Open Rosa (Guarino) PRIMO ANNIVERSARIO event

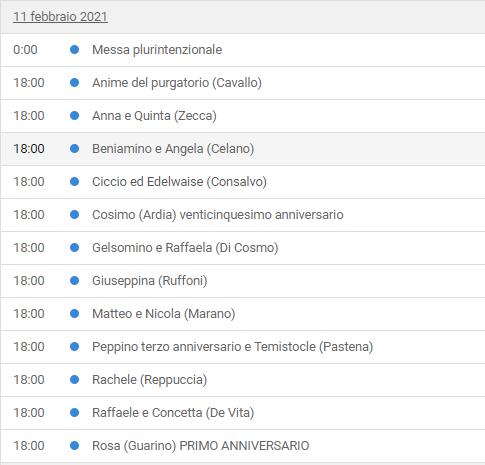pos(201,446)
